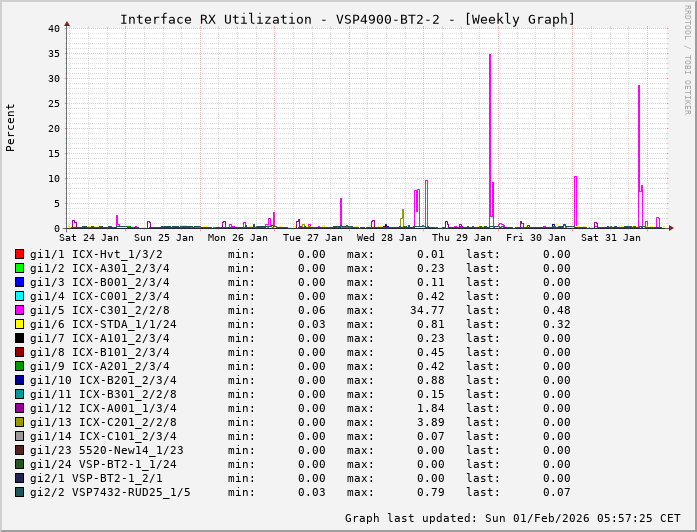Click the Graph last updated timestamp text
697x532 pixels.
[x=512, y=518]
